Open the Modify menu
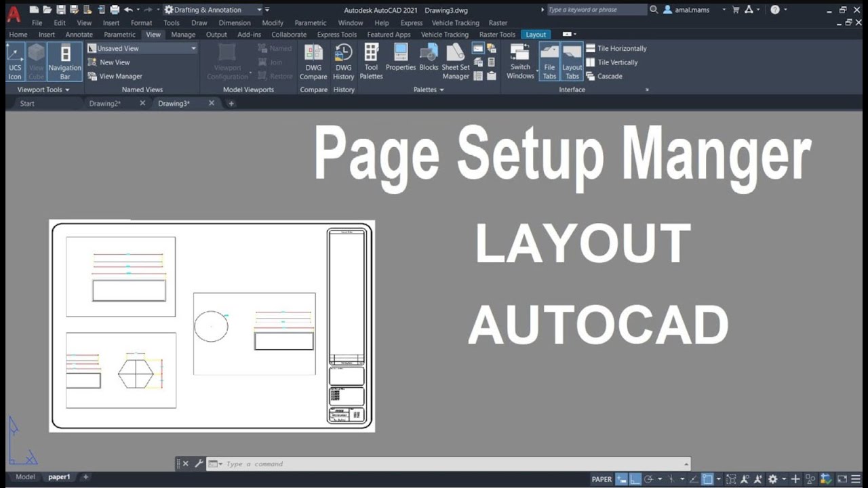 point(273,23)
